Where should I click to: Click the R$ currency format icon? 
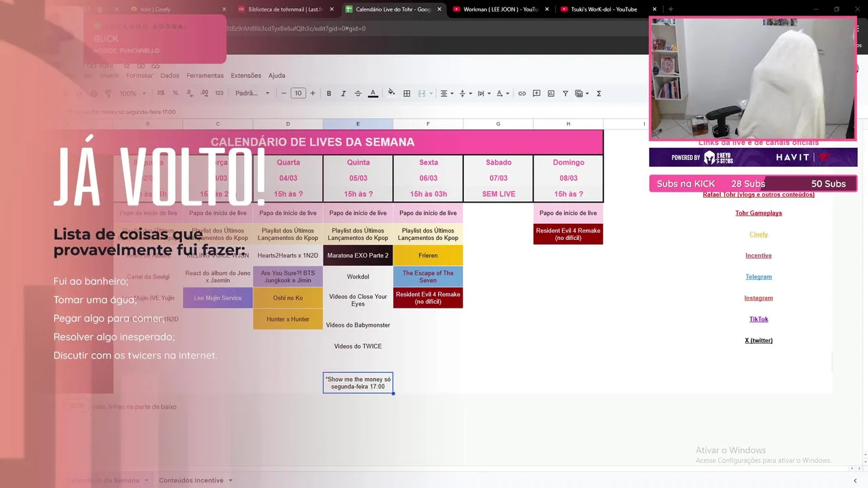[161, 94]
